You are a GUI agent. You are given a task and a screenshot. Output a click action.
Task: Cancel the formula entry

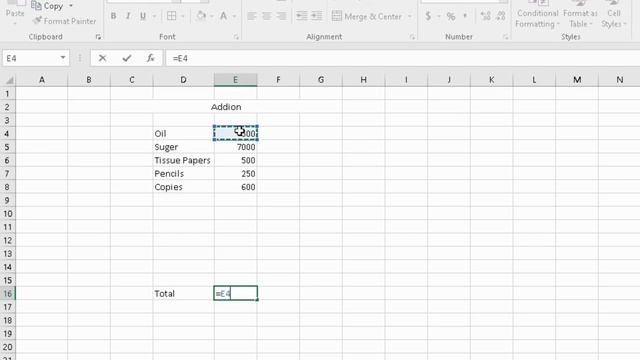(102, 58)
